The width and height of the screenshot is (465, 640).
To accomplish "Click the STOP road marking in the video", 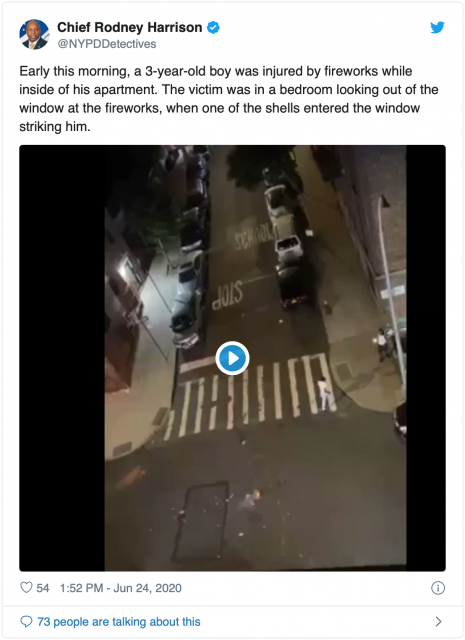I will 227,294.
